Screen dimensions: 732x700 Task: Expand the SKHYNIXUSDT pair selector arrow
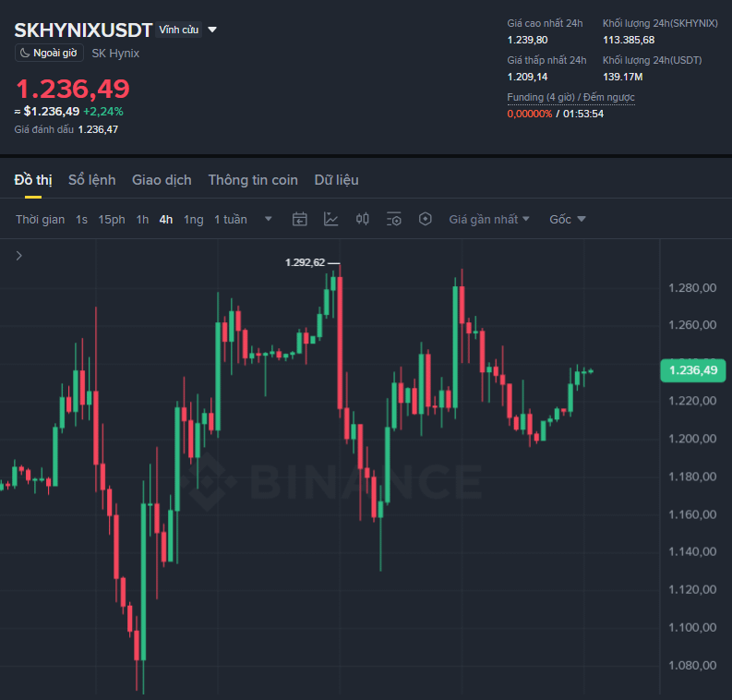pyautogui.click(x=212, y=30)
